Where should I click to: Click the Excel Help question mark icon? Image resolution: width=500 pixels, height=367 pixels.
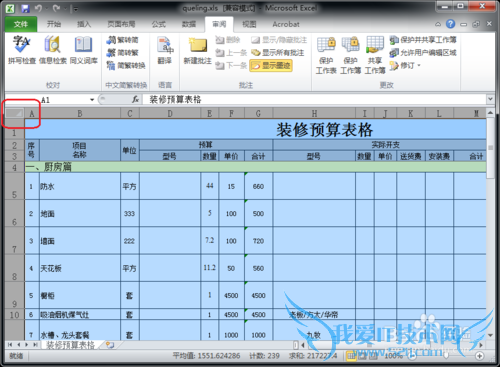[x=450, y=24]
